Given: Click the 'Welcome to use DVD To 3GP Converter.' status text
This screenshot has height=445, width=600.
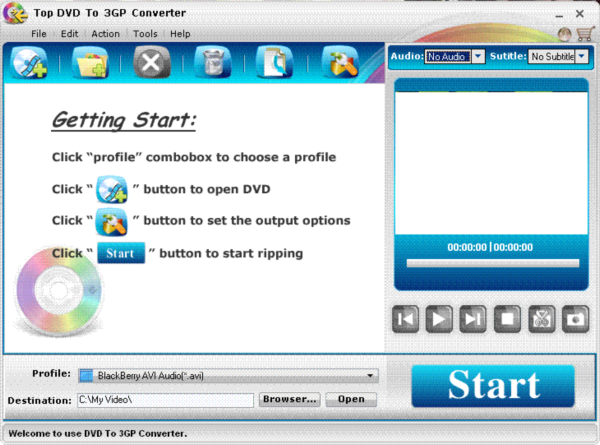Looking at the screenshot, I should [98, 433].
